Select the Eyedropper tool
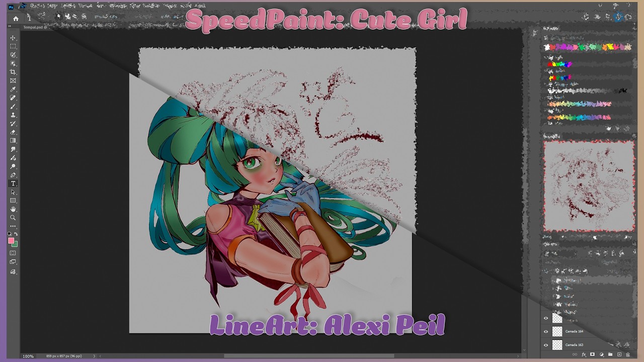Screen dimensions: 644x362 13,89
